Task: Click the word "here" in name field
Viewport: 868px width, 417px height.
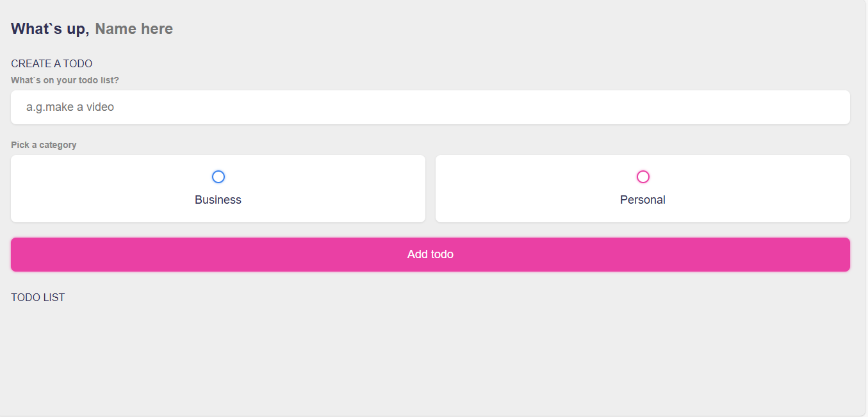Action: [x=157, y=29]
